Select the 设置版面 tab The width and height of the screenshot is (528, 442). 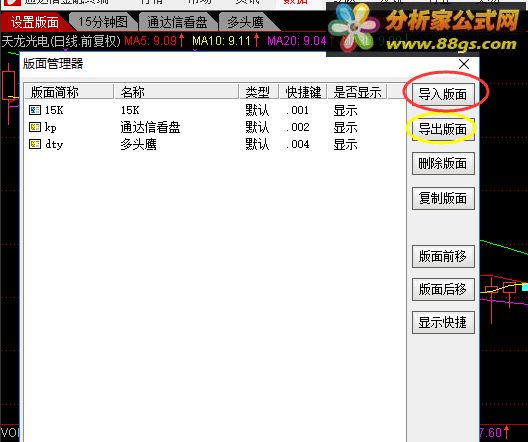(35, 22)
